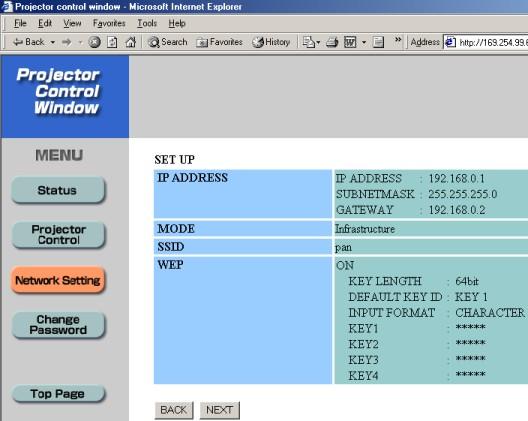Click the MODE row label
This screenshot has width=528, height=421.
pos(176,229)
